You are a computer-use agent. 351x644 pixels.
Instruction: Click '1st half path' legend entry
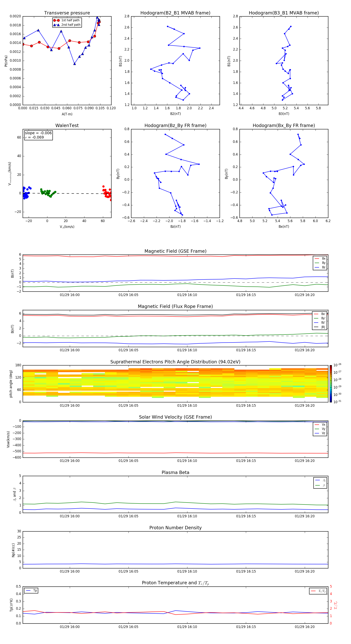[x=67, y=20]
